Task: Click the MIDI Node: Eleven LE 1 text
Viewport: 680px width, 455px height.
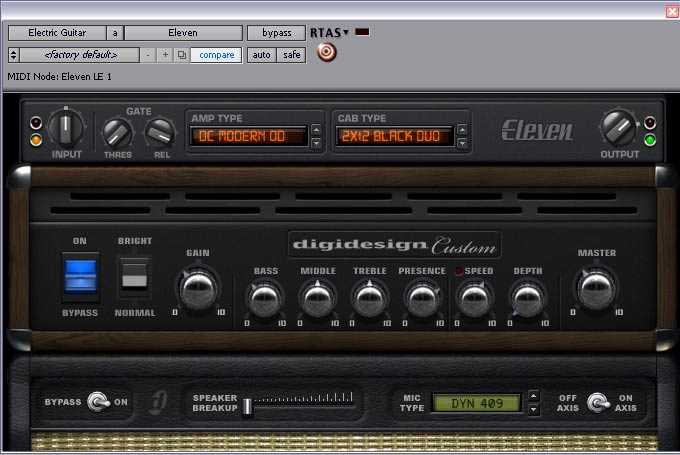Action: (x=59, y=77)
